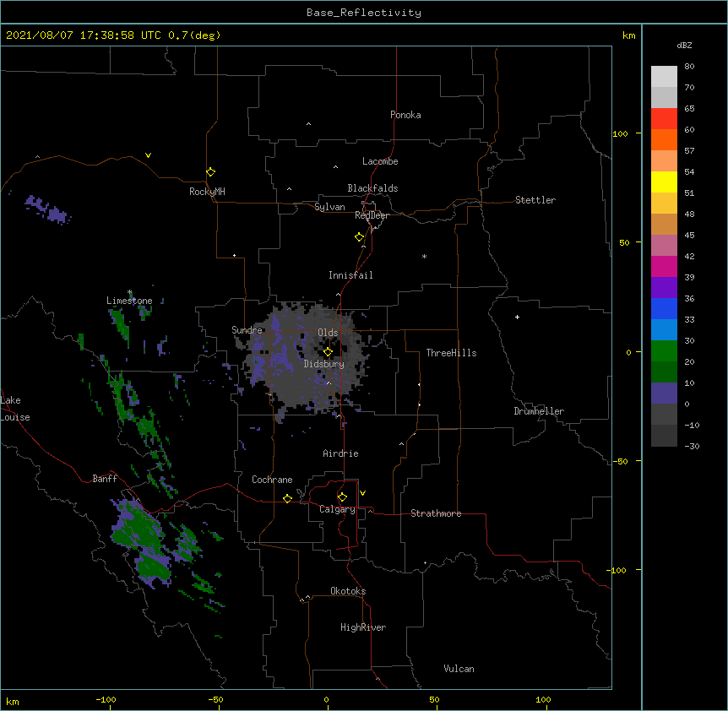Click the RockyMH town label

(207, 192)
